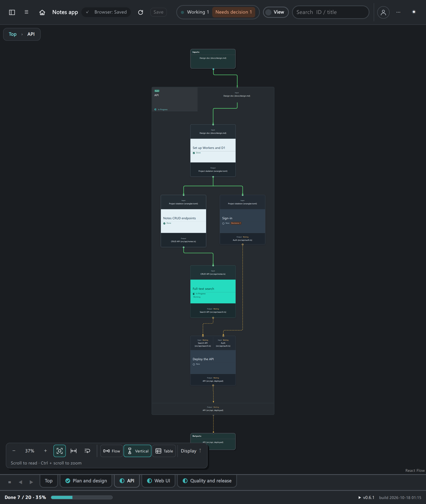Go to previous tab with left arrow
This screenshot has height=504, width=426.
click(x=21, y=482)
